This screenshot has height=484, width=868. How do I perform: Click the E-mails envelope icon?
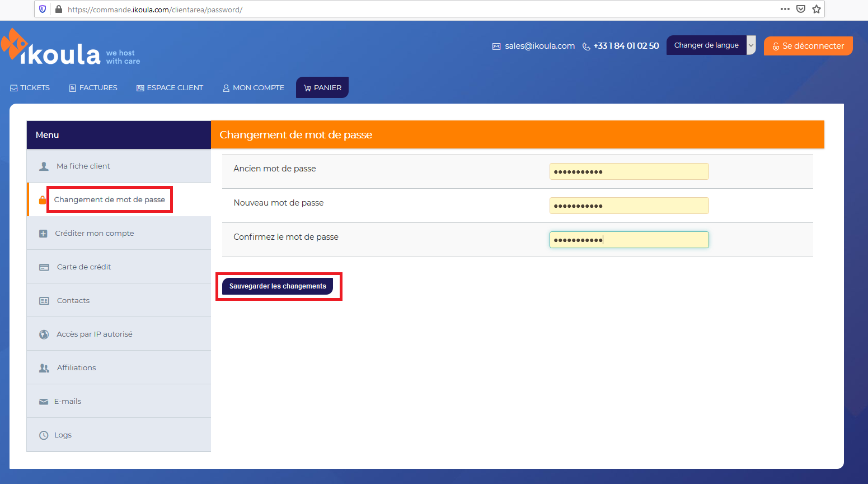click(44, 402)
